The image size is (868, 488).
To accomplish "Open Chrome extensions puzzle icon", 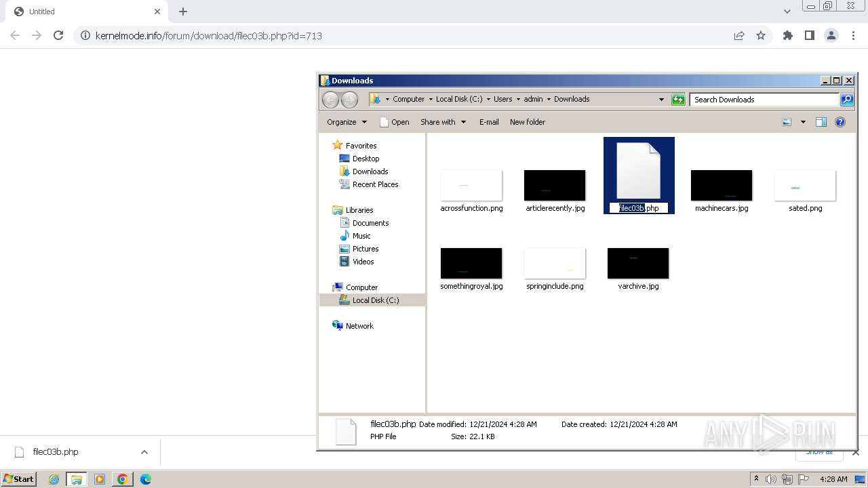I will (x=788, y=35).
